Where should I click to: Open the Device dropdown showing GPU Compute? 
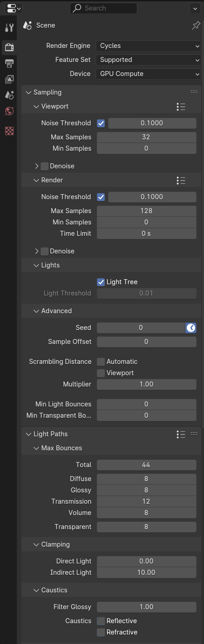point(148,74)
